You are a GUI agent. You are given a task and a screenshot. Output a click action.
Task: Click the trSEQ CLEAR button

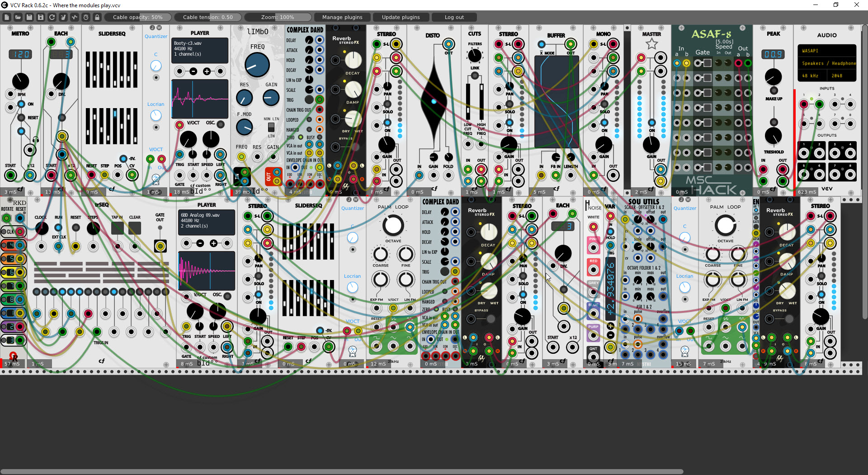pyautogui.click(x=134, y=228)
